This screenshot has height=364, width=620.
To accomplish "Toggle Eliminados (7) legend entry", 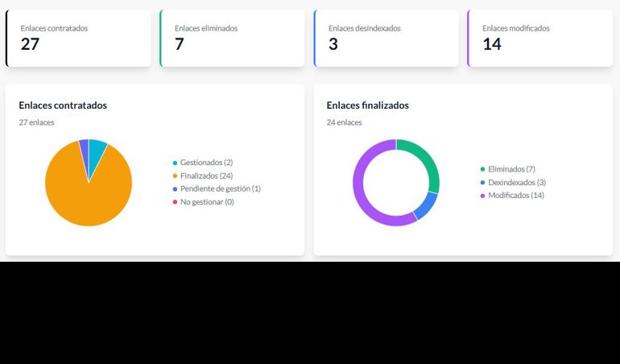I will coord(511,169).
